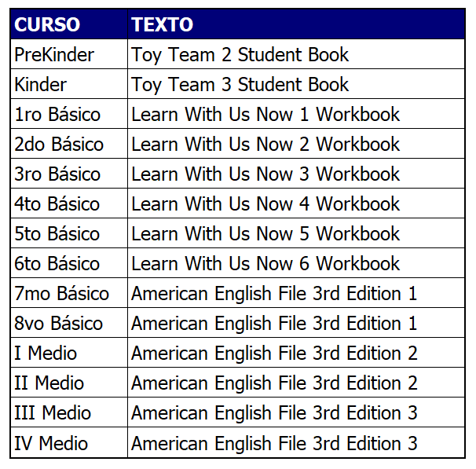Click the text cell beside II Medio

(x=274, y=383)
